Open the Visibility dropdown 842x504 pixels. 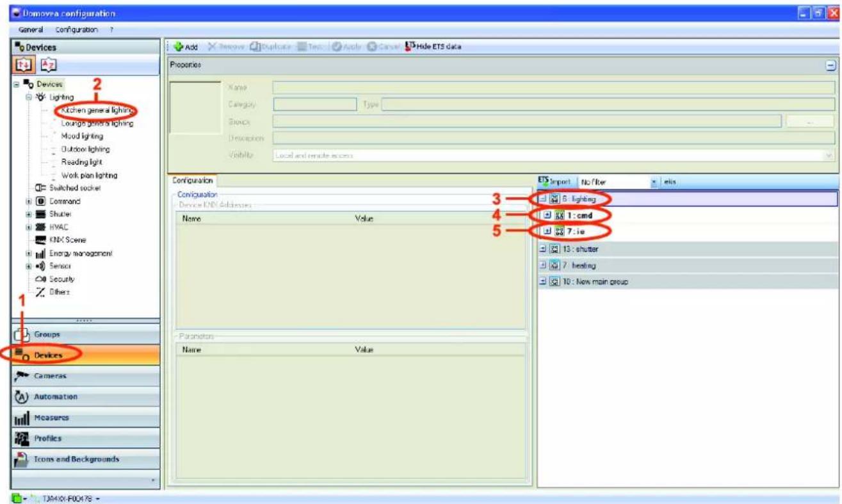830,156
